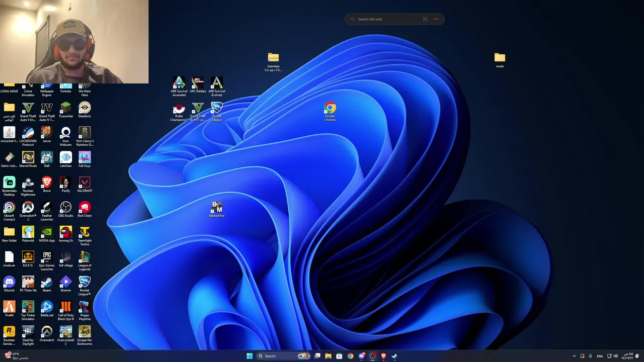Image resolution: width=644 pixels, height=362 pixels.
Task: Open Steam from the taskbar
Action: tap(394, 356)
